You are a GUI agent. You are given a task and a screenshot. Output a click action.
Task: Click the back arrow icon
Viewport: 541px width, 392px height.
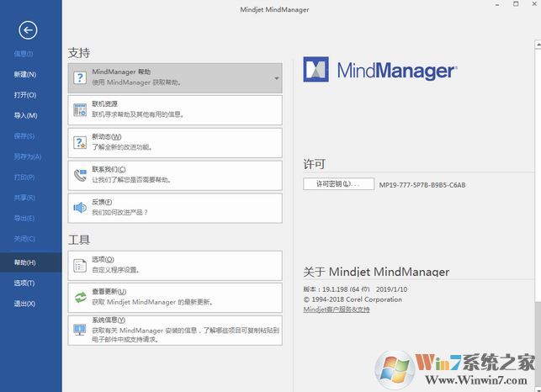[28, 30]
